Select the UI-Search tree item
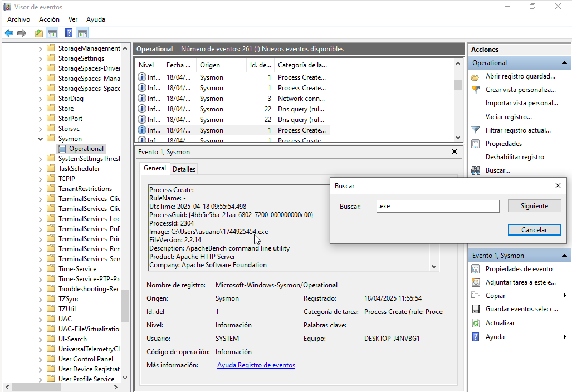The width and height of the screenshot is (572, 392). point(72,339)
